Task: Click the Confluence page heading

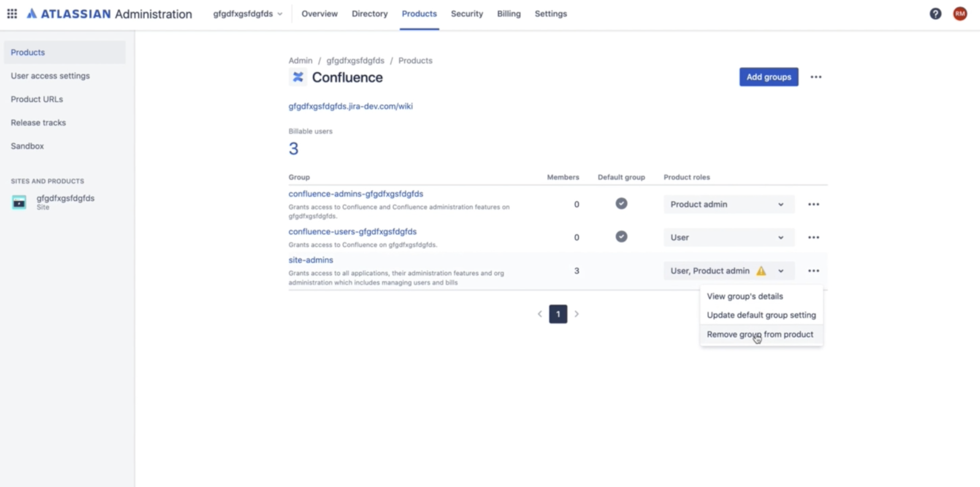Action: click(347, 78)
